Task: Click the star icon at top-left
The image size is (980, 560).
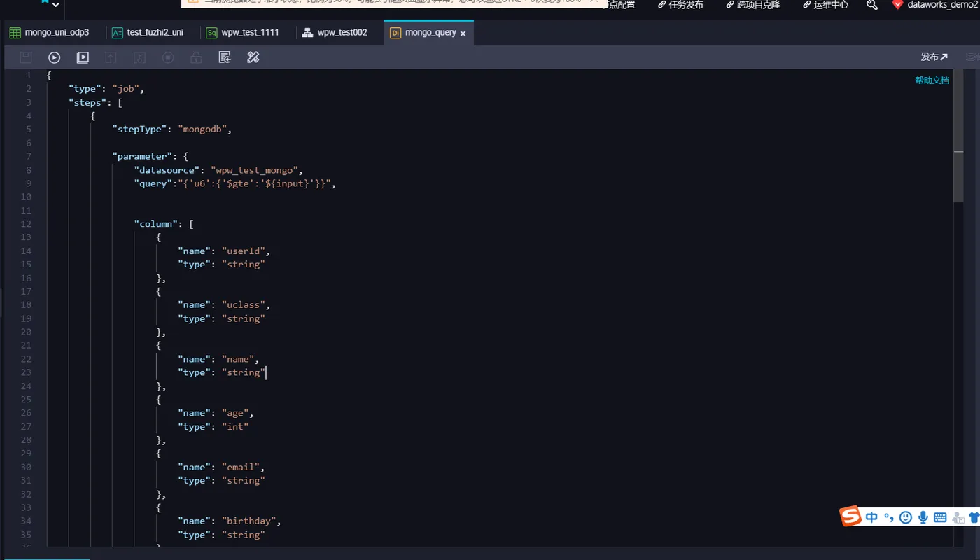Action: point(45,2)
